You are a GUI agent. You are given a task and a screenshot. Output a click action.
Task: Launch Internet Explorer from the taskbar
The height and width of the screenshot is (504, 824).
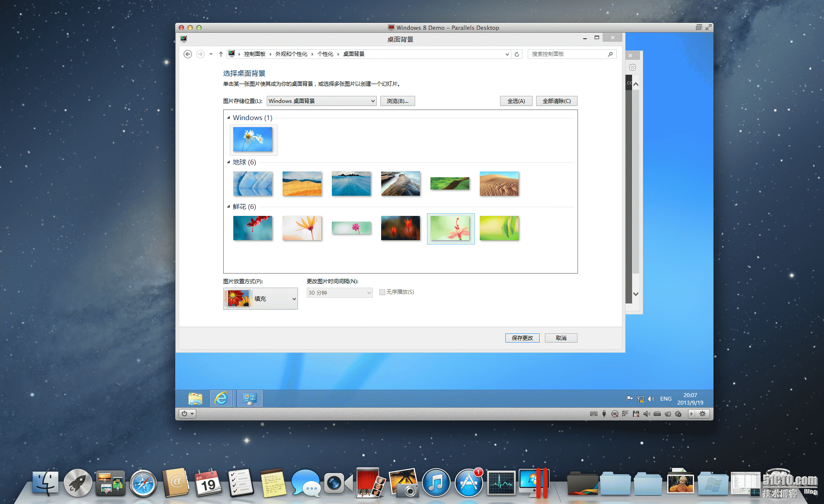(x=221, y=398)
